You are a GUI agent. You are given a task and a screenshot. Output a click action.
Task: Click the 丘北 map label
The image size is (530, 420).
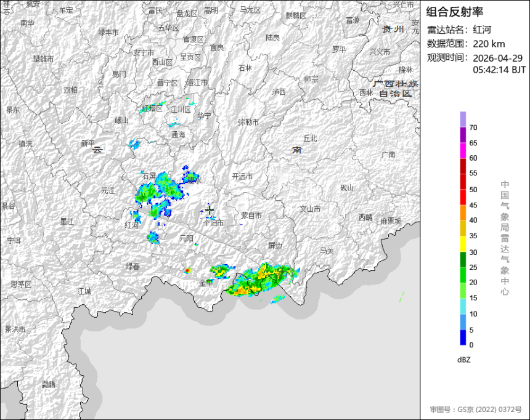coord(310,138)
